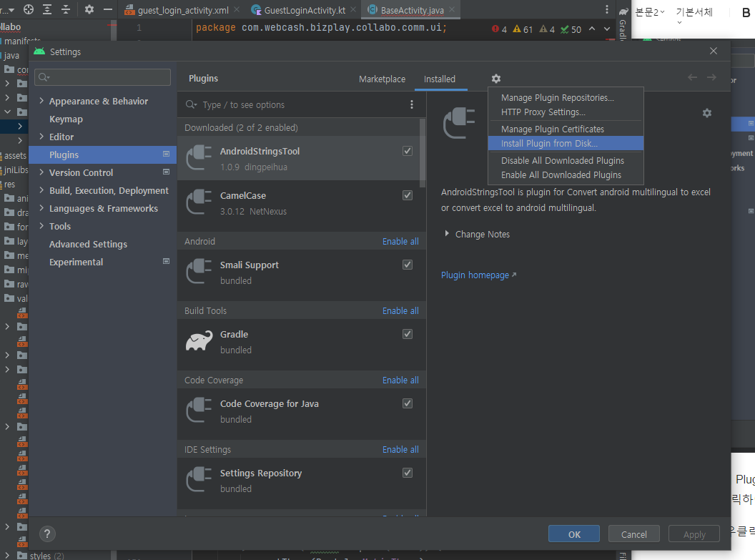Viewport: 755px width, 560px height.
Task: Open plugin search options three-dot menu
Action: [411, 104]
